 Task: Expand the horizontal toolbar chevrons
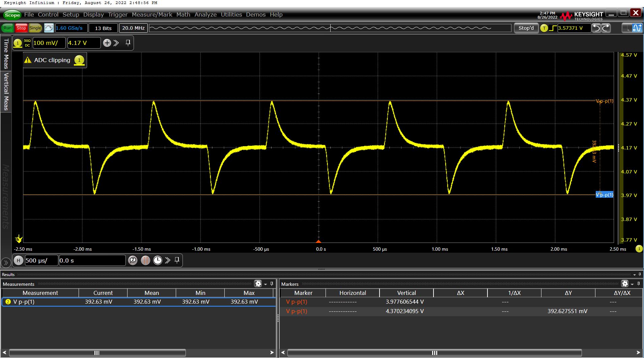(x=168, y=260)
